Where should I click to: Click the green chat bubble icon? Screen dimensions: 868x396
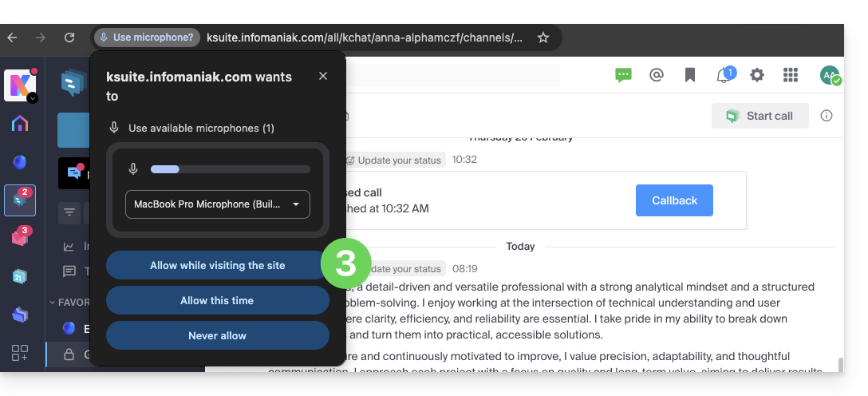pyautogui.click(x=623, y=75)
